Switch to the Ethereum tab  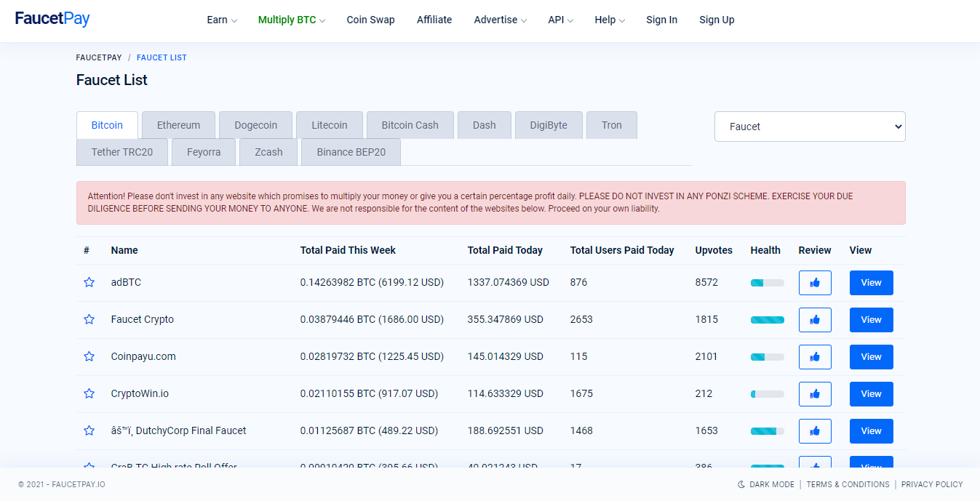point(178,125)
